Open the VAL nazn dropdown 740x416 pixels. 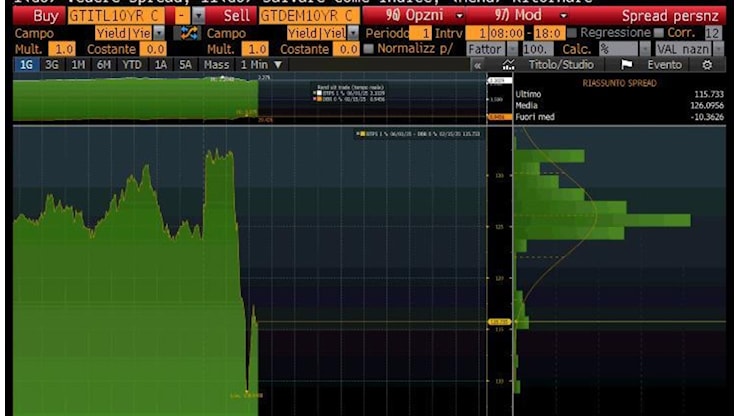click(718, 49)
